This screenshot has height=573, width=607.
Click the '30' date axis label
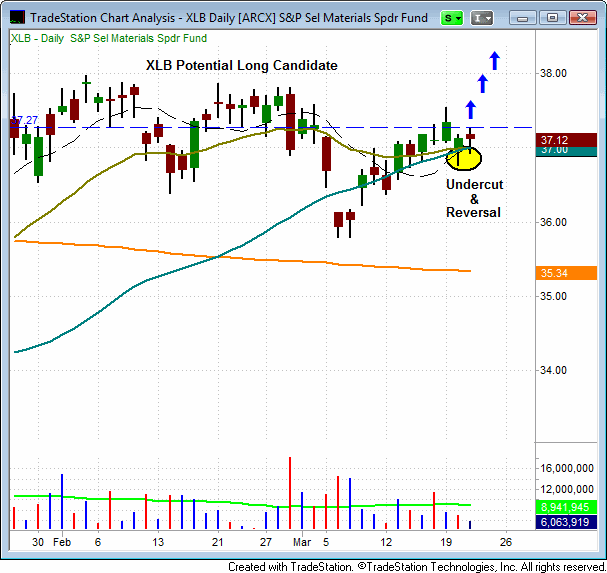click(x=38, y=542)
